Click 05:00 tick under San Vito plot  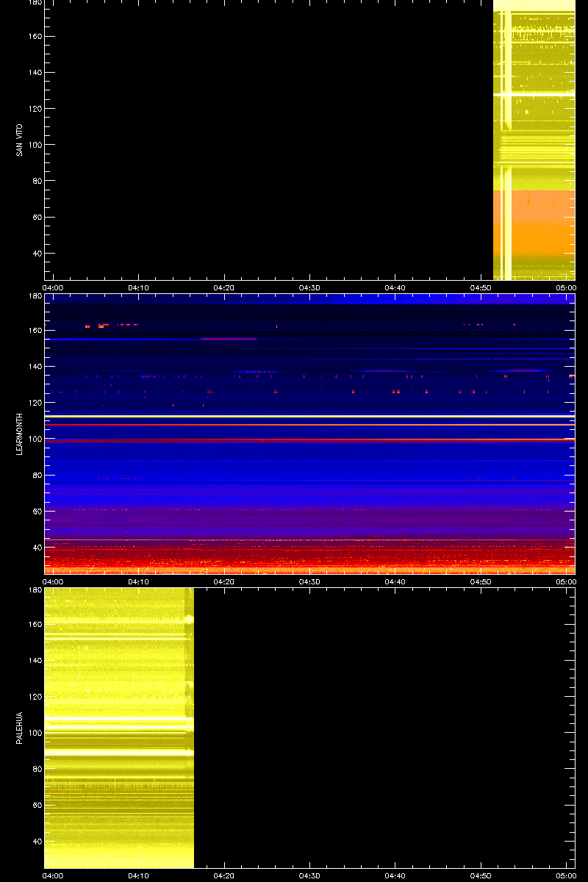tap(566, 287)
